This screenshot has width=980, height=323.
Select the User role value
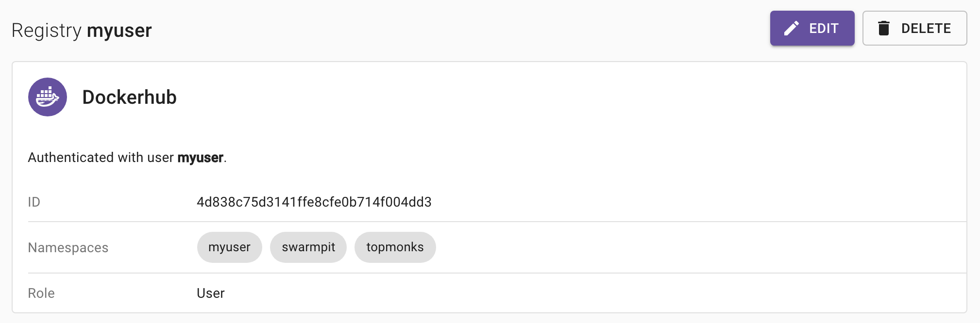210,292
